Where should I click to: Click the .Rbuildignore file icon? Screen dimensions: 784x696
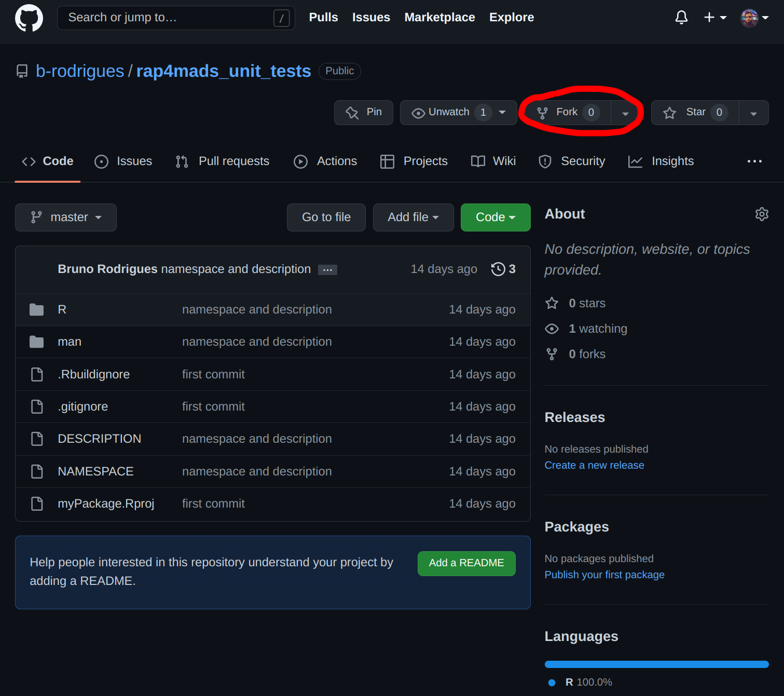pos(37,374)
